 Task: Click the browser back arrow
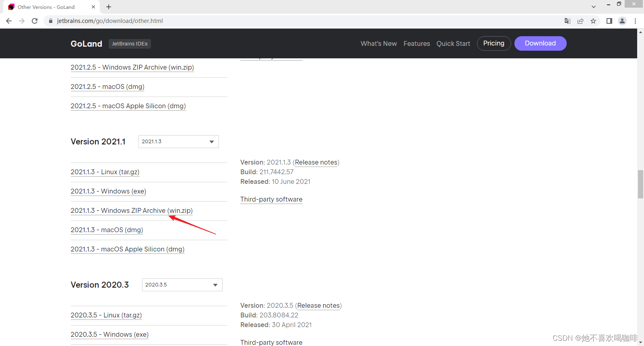[9, 21]
